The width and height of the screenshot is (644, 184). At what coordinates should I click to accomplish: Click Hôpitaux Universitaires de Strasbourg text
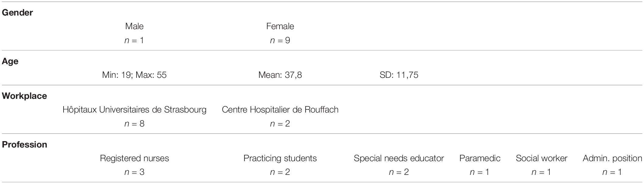click(134, 109)
